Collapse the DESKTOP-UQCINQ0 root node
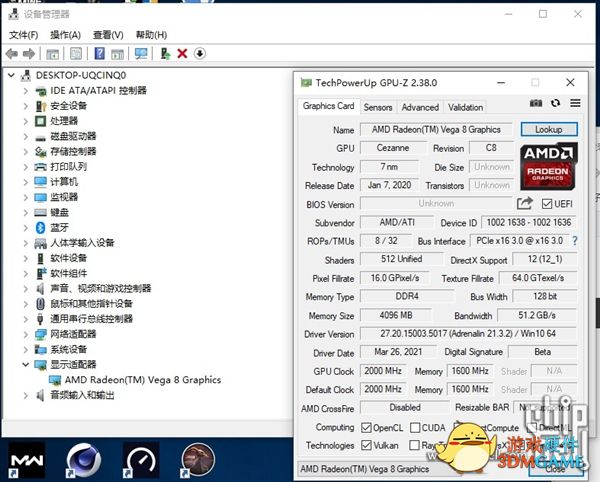The width and height of the screenshot is (600, 482). [x=11, y=75]
